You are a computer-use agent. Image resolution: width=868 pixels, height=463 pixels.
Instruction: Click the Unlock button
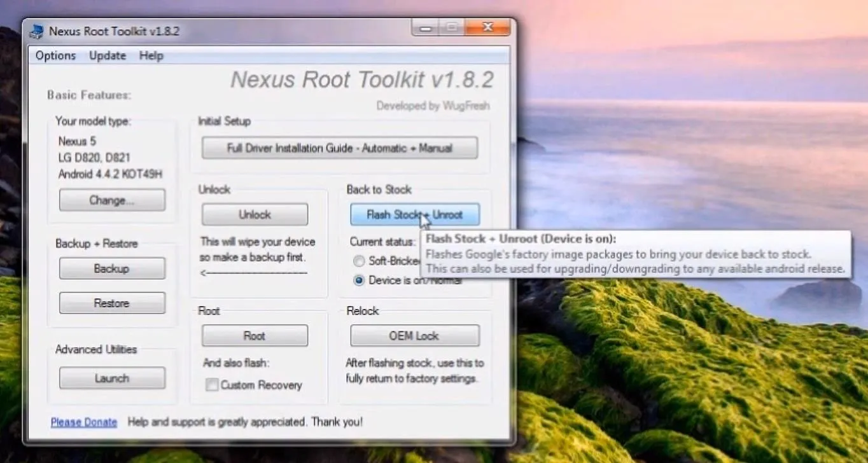[255, 214]
